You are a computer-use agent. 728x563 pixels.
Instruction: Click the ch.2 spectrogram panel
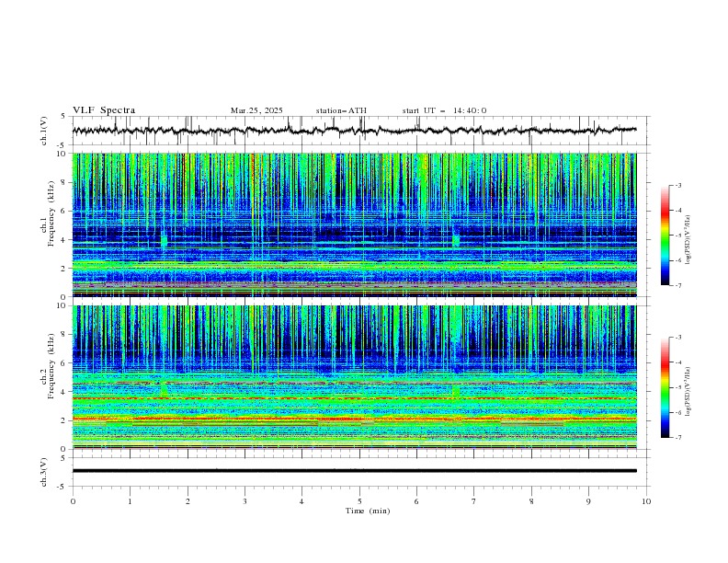click(x=355, y=377)
